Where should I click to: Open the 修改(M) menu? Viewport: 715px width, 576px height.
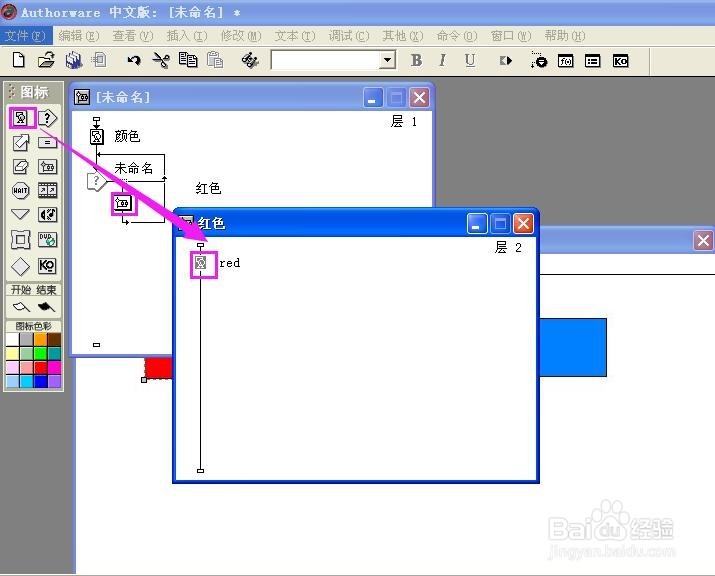tap(241, 36)
